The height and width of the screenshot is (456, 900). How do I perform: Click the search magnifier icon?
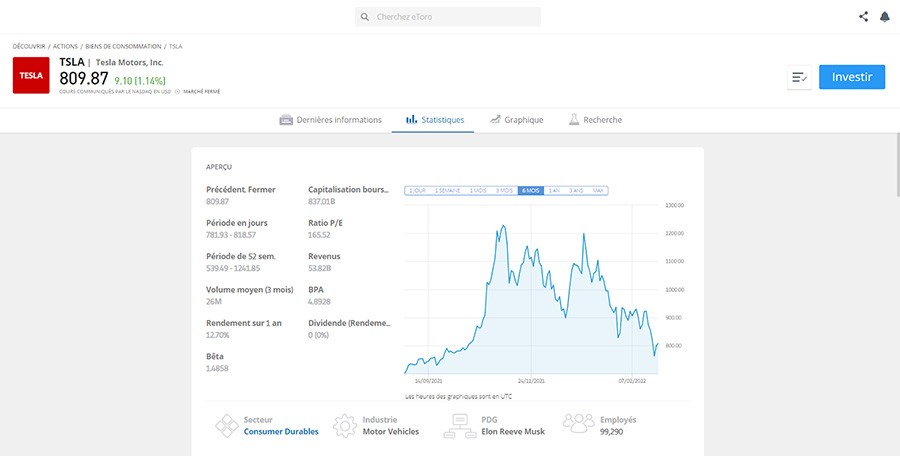(364, 17)
